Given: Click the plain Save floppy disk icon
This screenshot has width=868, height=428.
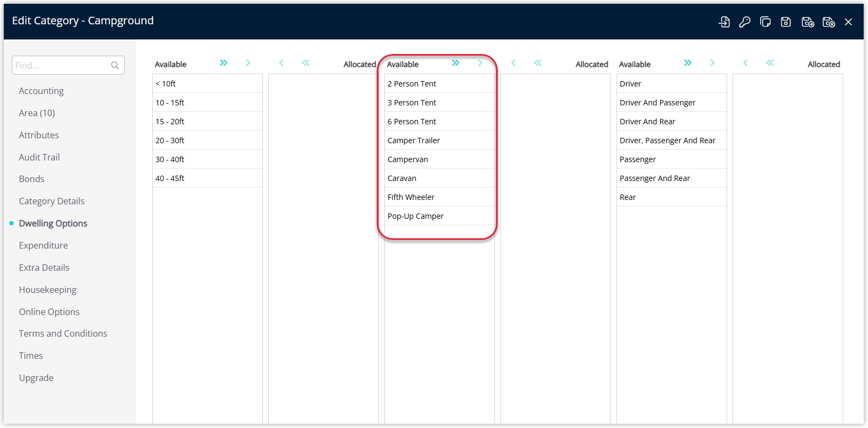Looking at the screenshot, I should [x=786, y=22].
